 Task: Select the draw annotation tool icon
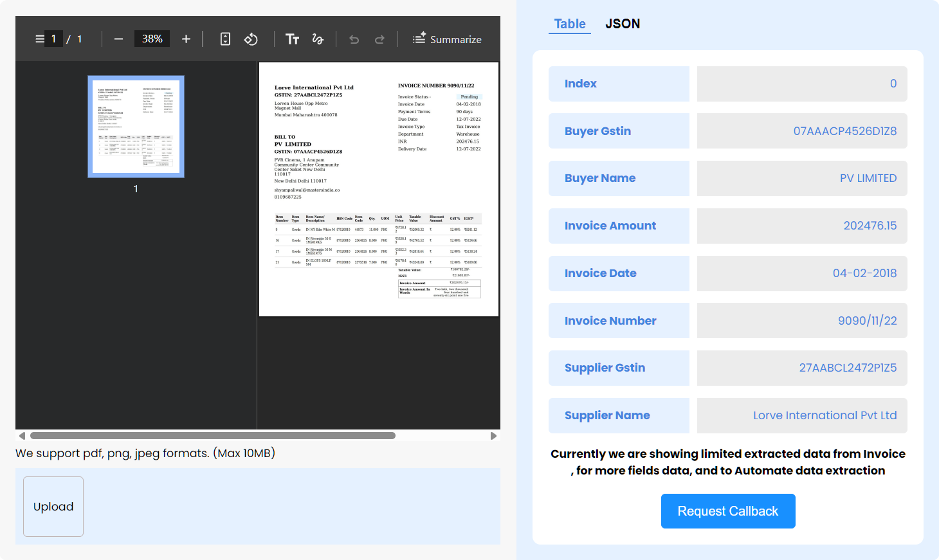pos(318,39)
